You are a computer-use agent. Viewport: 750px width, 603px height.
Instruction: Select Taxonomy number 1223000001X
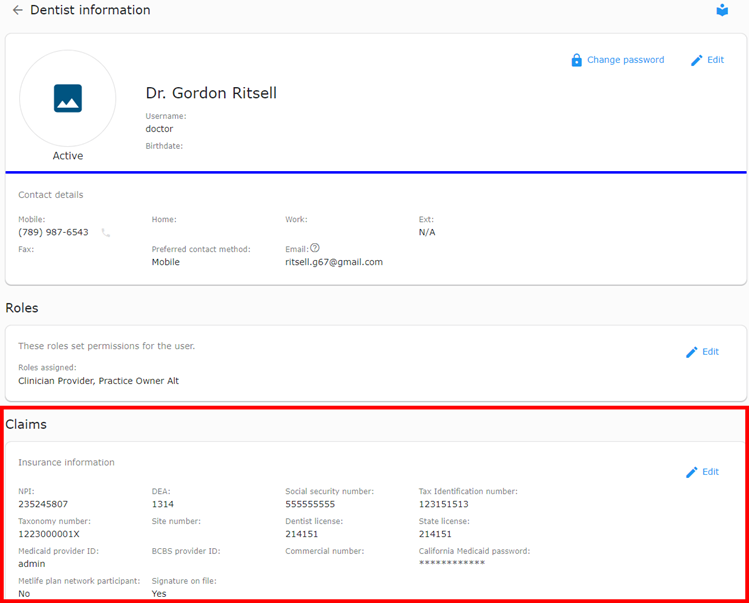(x=49, y=534)
